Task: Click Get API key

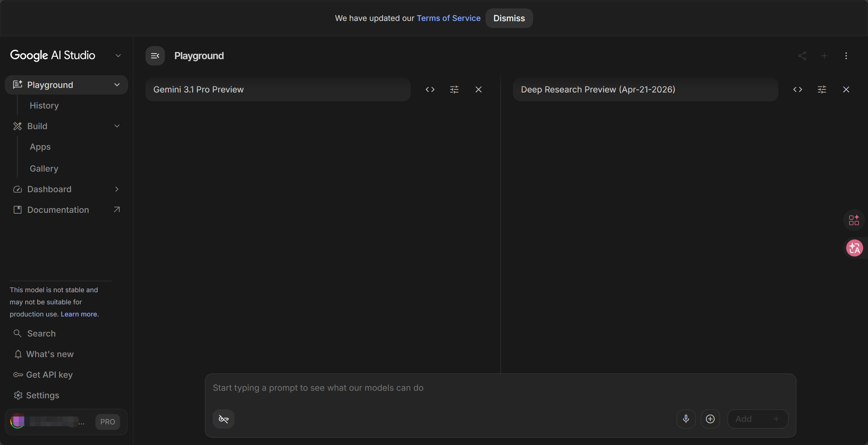Action: (43, 375)
